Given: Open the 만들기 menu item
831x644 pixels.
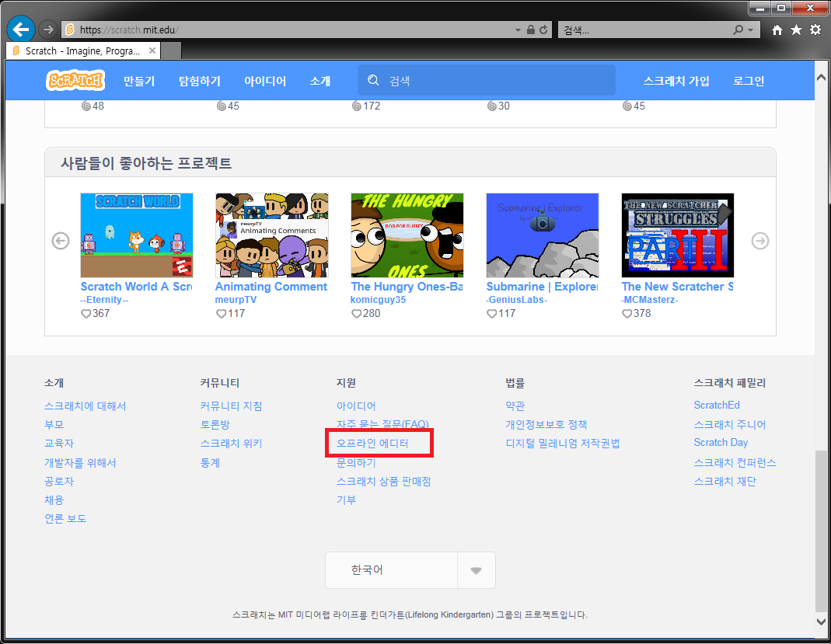Looking at the screenshot, I should pos(139,81).
